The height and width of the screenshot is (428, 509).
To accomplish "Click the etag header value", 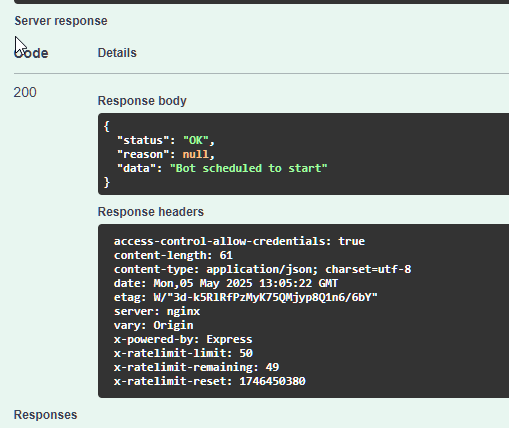I will click(265, 297).
